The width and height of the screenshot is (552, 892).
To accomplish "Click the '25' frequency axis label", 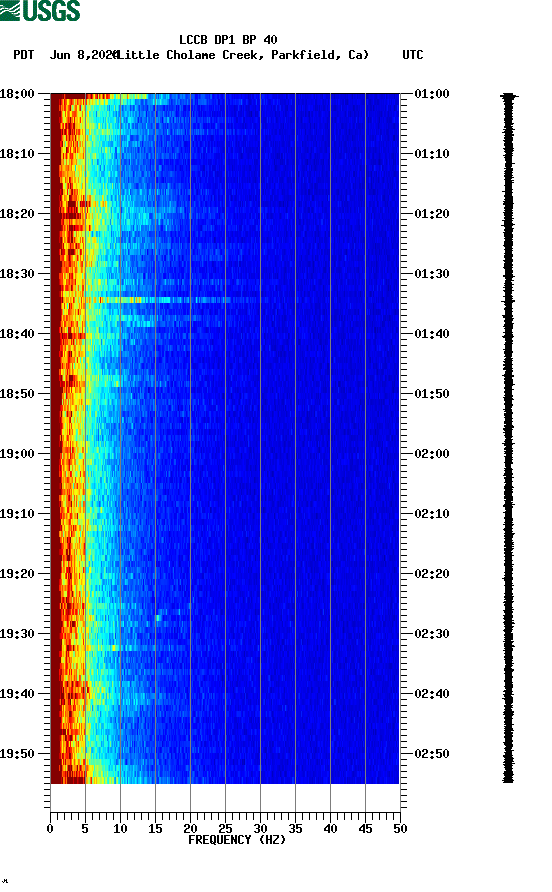I will coord(225,829).
